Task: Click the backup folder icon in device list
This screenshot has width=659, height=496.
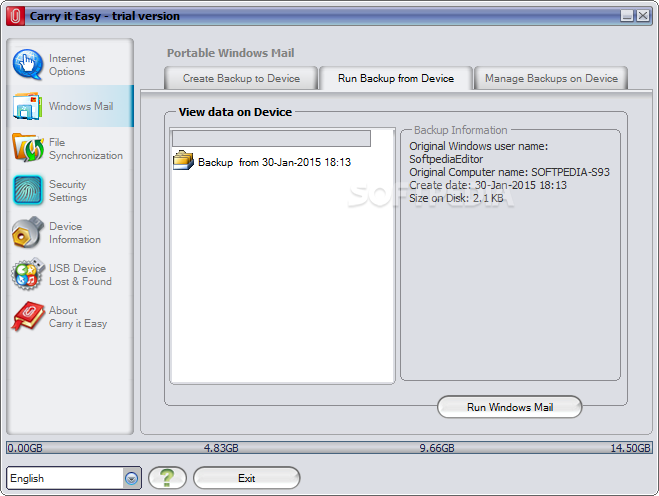Action: (x=183, y=161)
